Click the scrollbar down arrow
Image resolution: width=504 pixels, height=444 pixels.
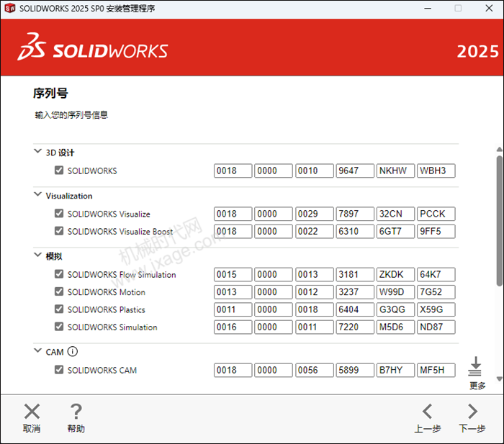point(499,379)
